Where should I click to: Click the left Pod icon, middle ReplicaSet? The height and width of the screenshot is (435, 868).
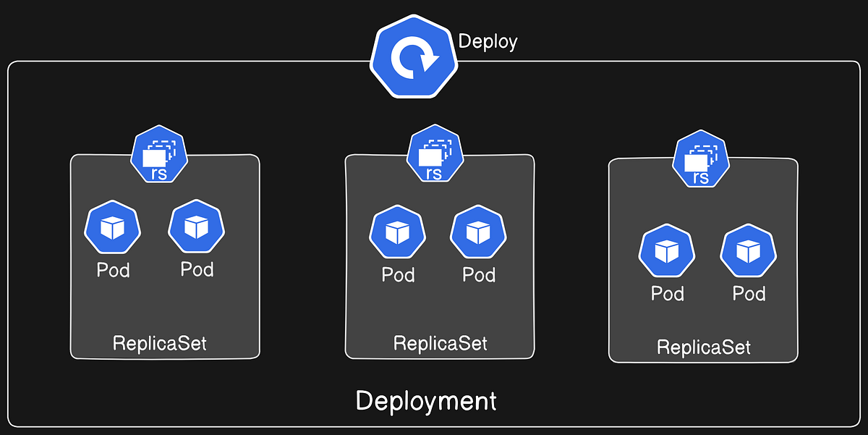(397, 232)
